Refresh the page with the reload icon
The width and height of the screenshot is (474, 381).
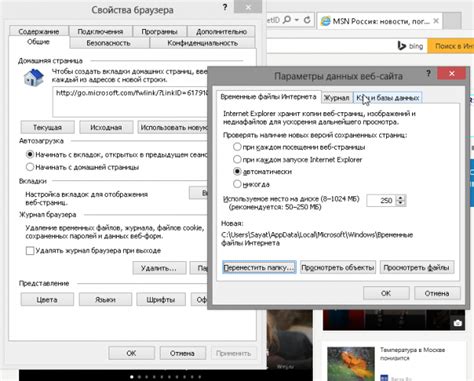(x=307, y=20)
